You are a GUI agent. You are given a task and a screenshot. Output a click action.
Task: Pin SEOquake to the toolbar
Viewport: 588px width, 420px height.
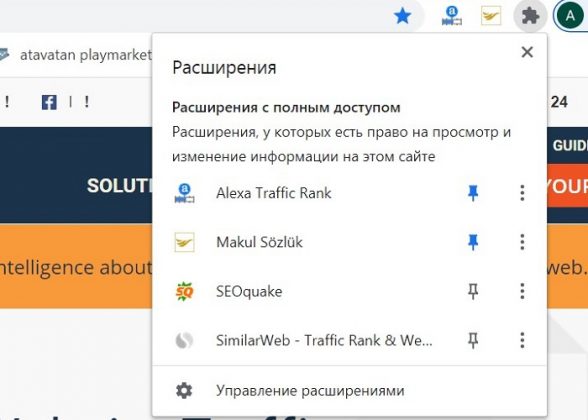473,291
